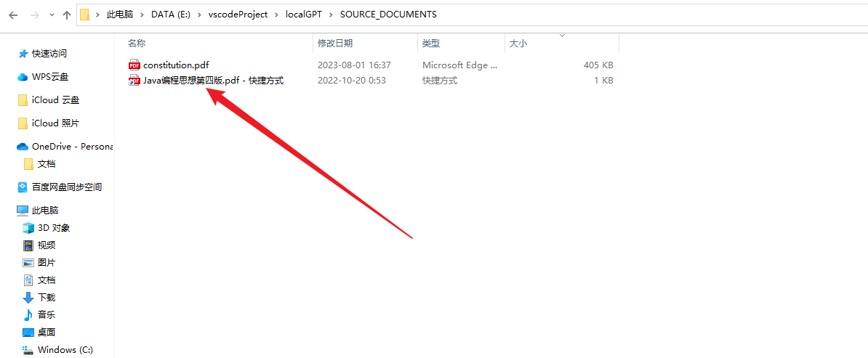Click the Microsoft Edge type cell
The width and height of the screenshot is (868, 358).
click(459, 65)
